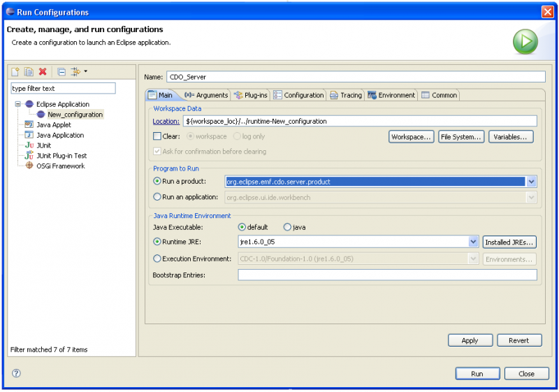Viewport: 559px width, 392px height.
Task: Click the Collapse All toolbar icon
Action: pos(61,72)
